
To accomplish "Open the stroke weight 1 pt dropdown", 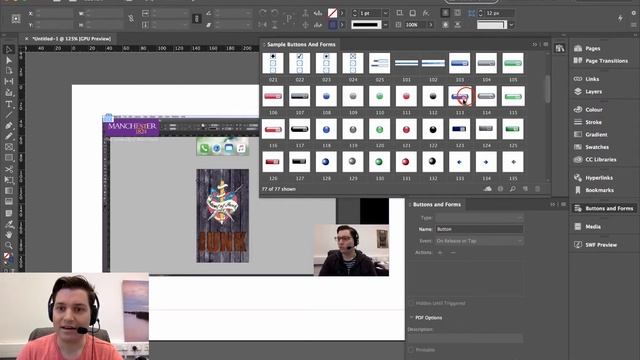I will 385,13.
